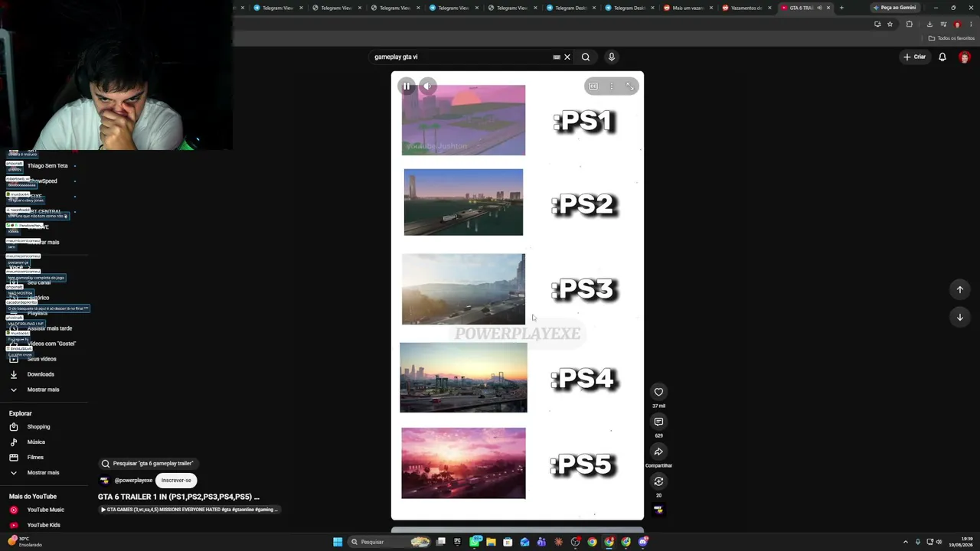Run the YouTube search with magnifier button
980x551 pixels.
[586, 57]
